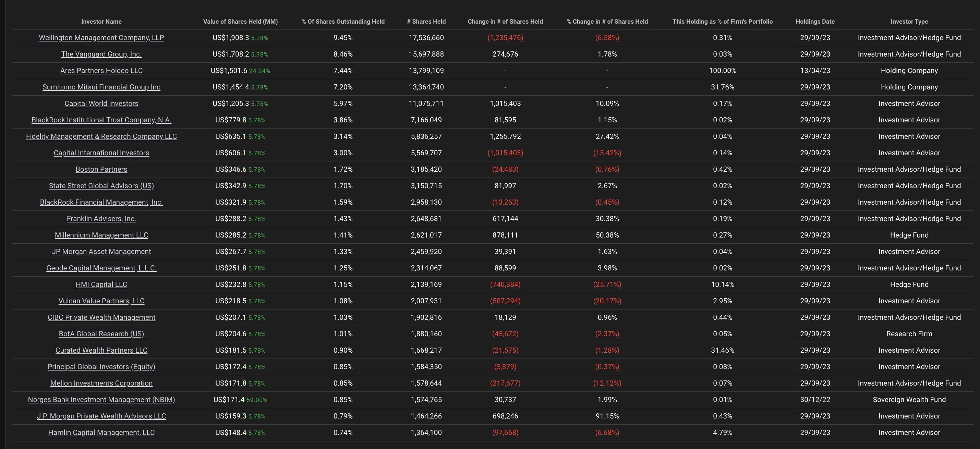Select the 31.76% portfolio holding cell

pos(723,87)
